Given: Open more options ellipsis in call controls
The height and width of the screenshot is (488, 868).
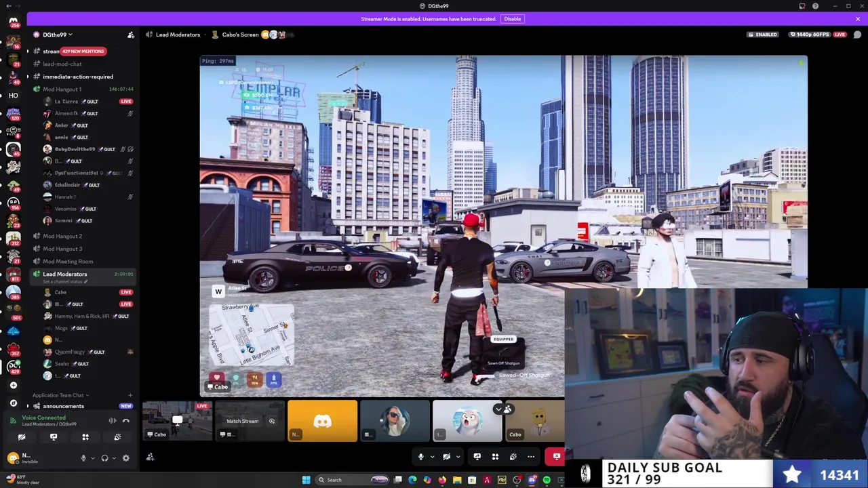Looking at the screenshot, I should 531,457.
